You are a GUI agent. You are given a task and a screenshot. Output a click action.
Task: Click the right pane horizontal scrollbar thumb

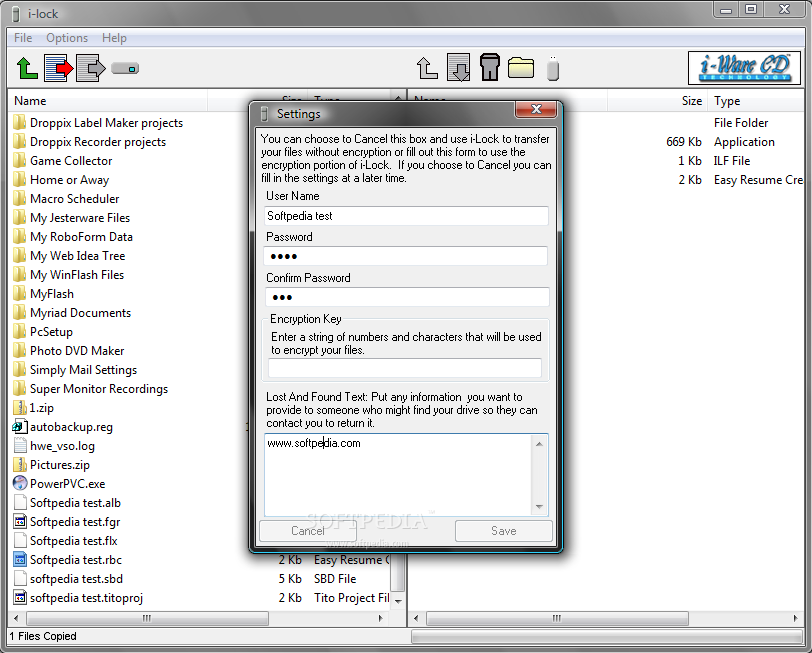(x=557, y=618)
